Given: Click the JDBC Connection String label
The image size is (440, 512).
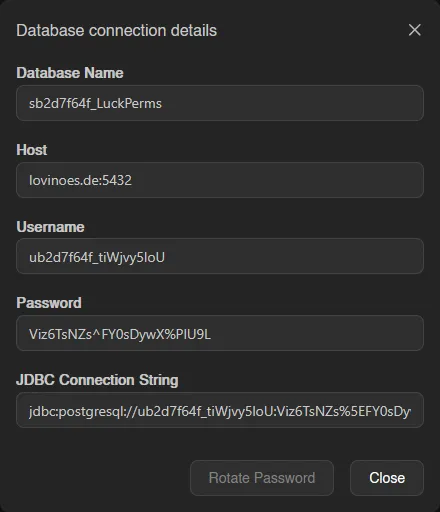Looking at the screenshot, I should click(97, 380).
